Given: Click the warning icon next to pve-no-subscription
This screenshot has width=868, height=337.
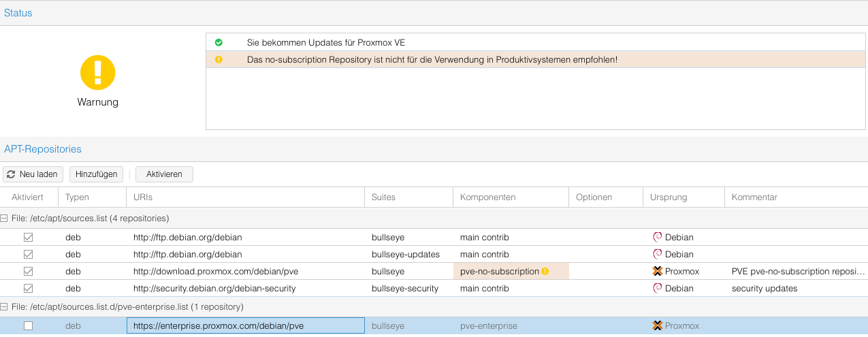Looking at the screenshot, I should click(x=545, y=271).
